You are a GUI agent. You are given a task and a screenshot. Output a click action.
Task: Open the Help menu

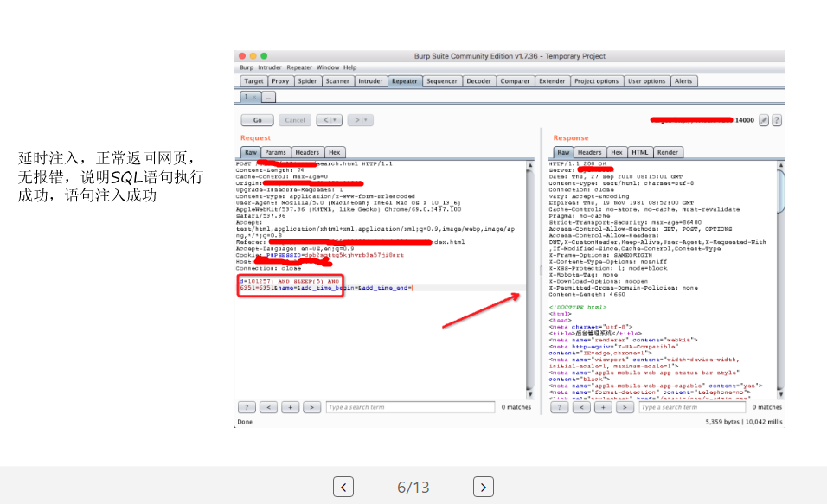pos(349,67)
